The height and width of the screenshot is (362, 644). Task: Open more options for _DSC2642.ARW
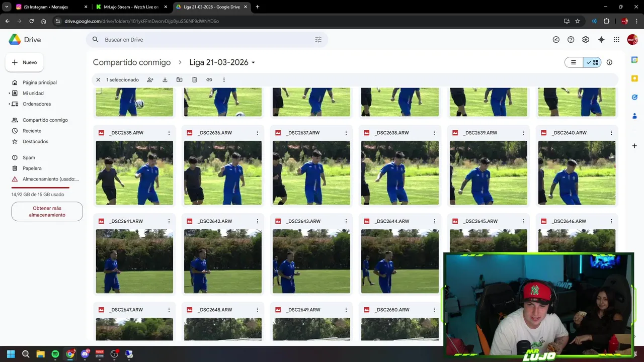(x=258, y=221)
